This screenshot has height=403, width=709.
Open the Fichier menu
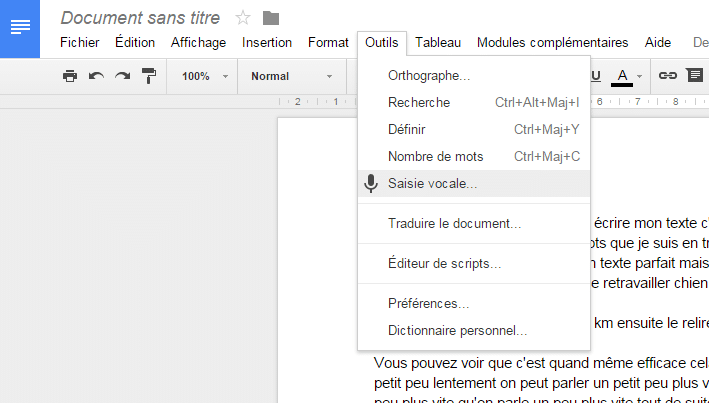pos(80,43)
